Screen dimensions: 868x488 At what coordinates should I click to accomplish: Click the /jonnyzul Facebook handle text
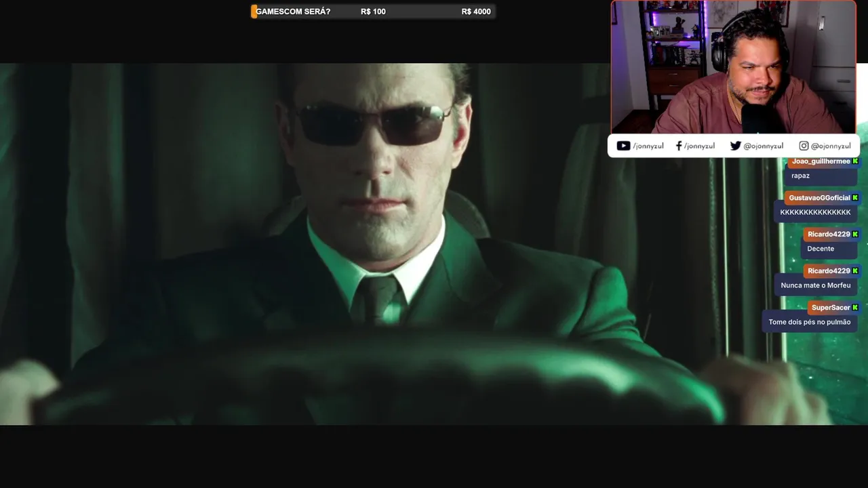(x=699, y=146)
